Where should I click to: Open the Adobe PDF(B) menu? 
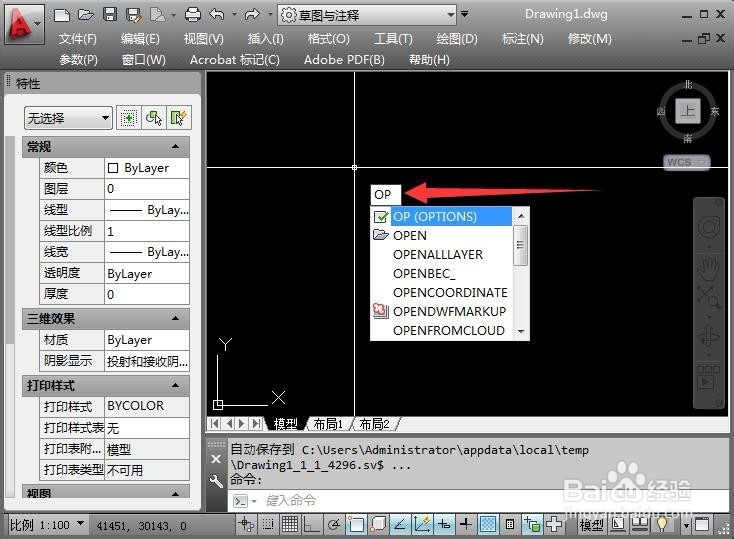coord(344,60)
